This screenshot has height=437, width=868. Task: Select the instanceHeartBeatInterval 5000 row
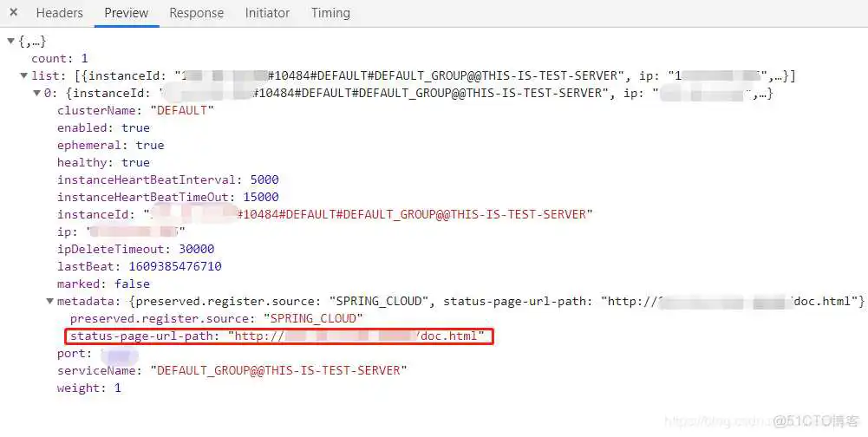click(167, 179)
